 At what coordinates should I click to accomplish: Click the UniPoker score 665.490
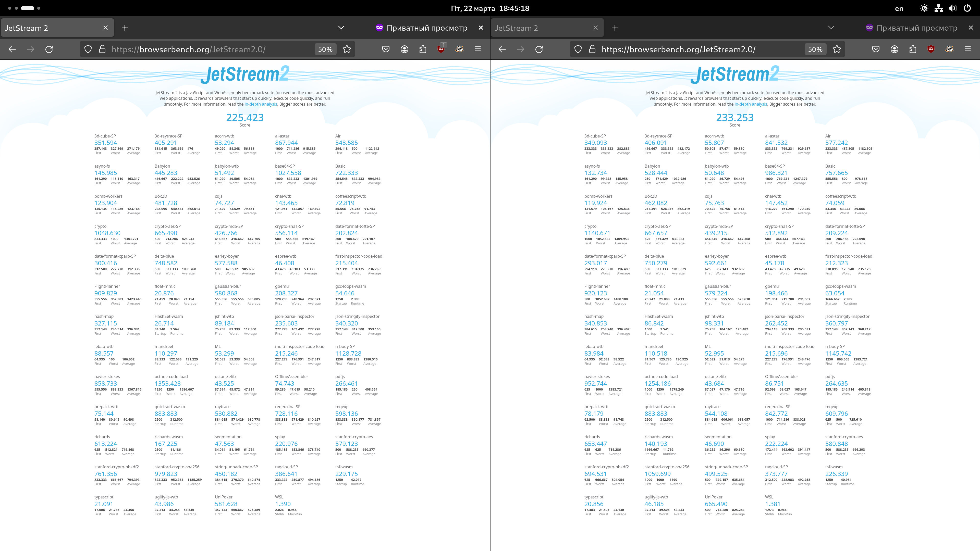coord(716,504)
